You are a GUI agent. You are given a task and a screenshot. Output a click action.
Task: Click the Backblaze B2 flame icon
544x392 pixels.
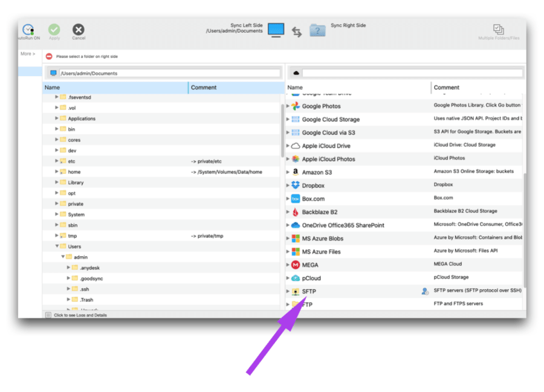coord(295,211)
